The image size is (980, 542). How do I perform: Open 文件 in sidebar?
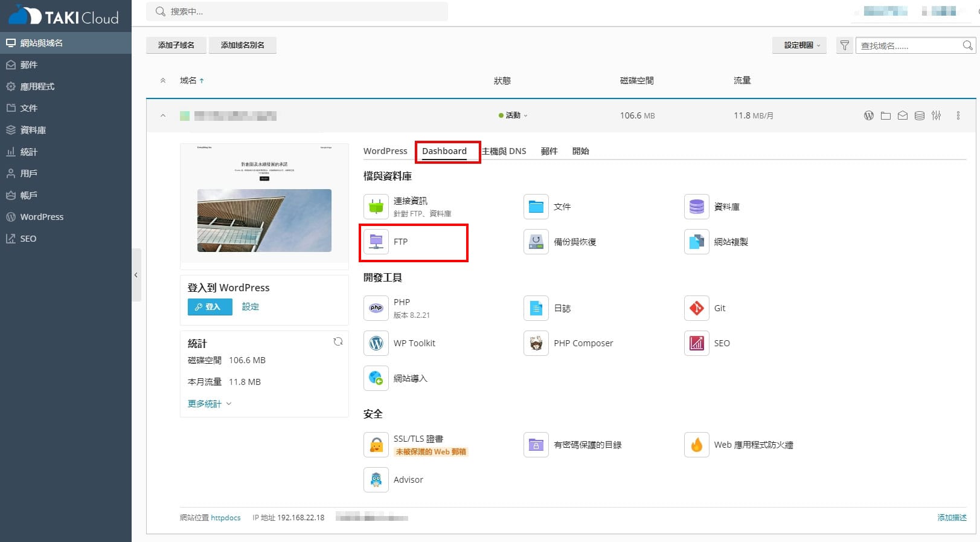pyautogui.click(x=66, y=108)
